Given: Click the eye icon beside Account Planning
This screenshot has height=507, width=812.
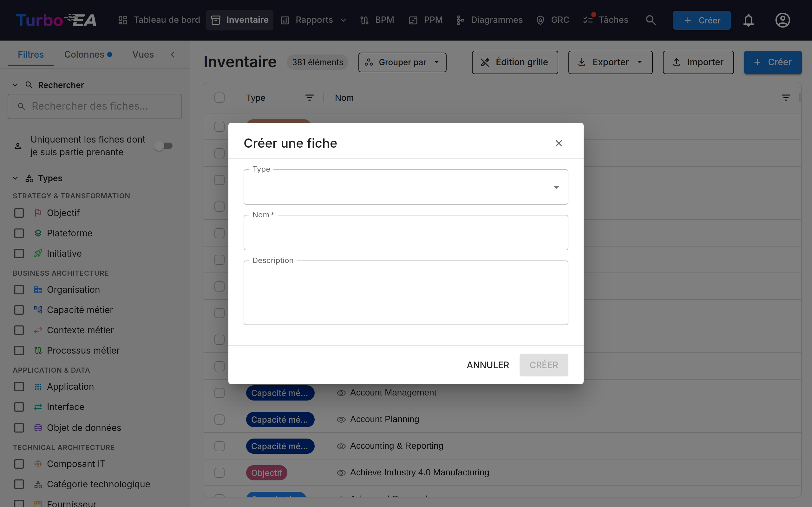Looking at the screenshot, I should coord(341,420).
